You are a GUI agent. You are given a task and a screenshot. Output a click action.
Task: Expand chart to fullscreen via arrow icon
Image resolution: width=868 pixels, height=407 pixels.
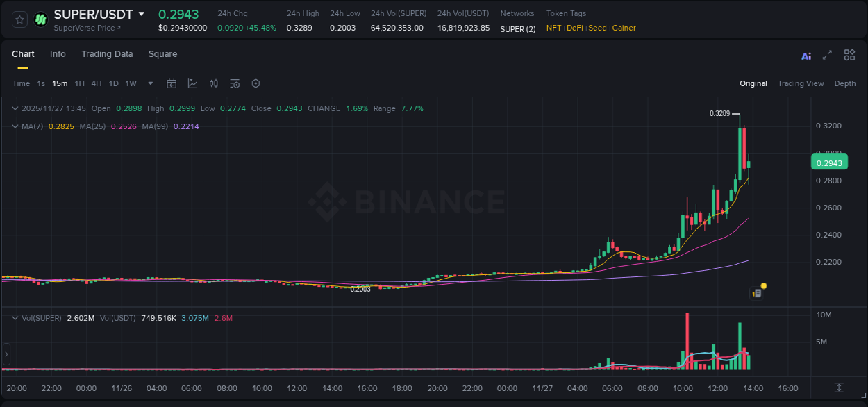coord(827,55)
